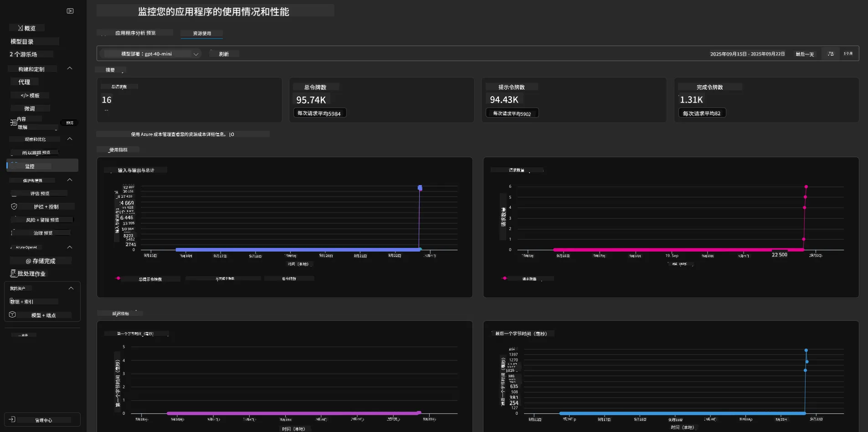Click the 2025年09月15日 - 2025年09月22日 date range

click(747, 54)
